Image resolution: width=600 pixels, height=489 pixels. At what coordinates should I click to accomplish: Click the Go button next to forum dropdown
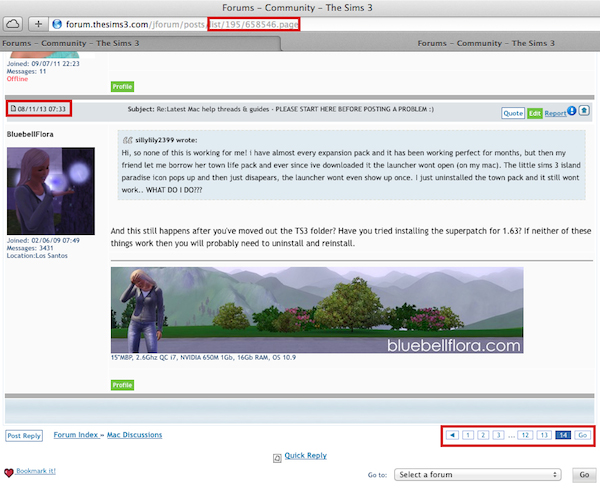tap(584, 474)
